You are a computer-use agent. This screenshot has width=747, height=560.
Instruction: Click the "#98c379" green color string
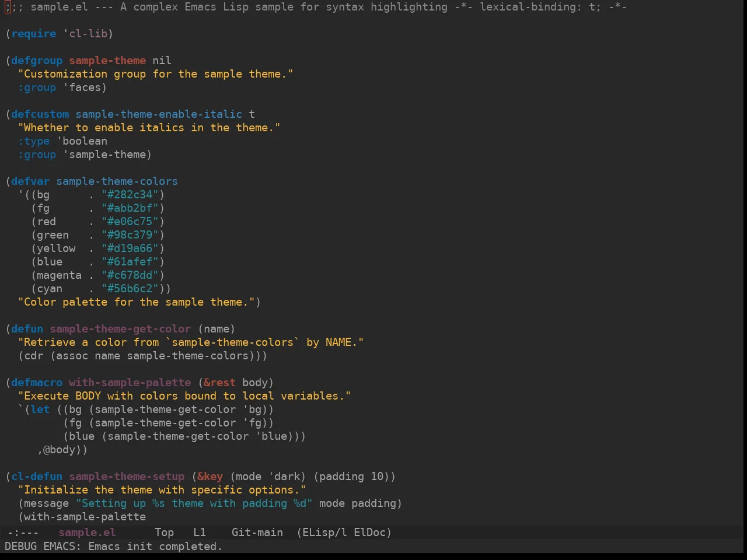pos(130,235)
